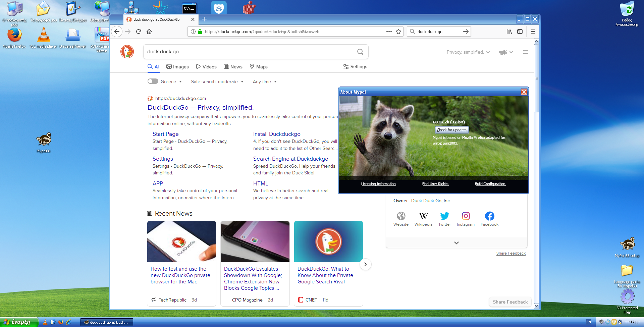Screen dimensions: 644x327
Task: Expand the info panel chevron below social icons
Action: point(456,243)
